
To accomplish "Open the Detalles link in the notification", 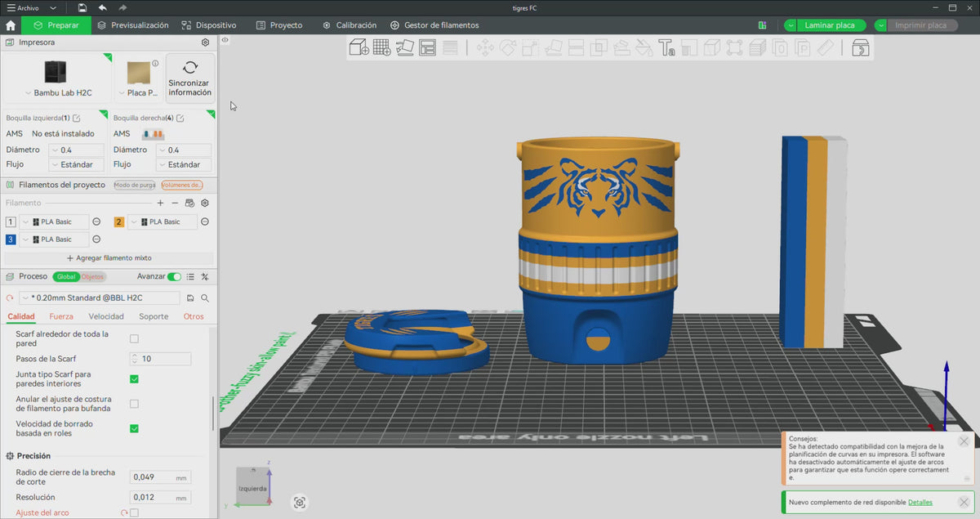I will (x=920, y=502).
